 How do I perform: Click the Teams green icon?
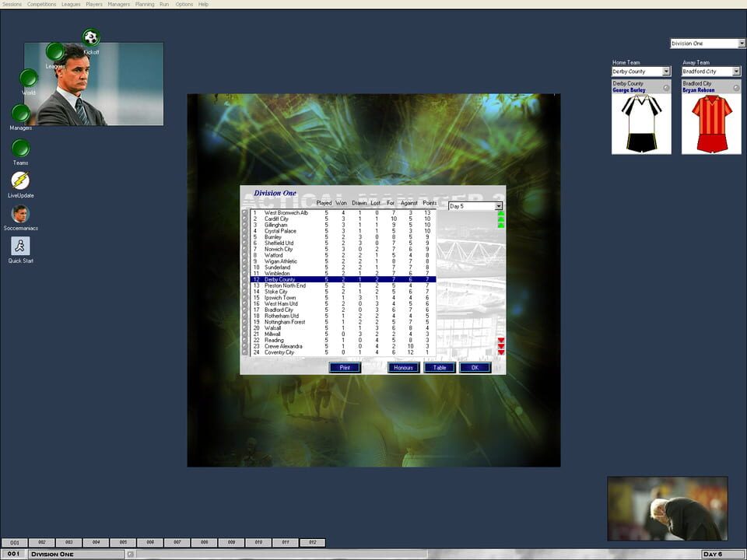[21, 148]
